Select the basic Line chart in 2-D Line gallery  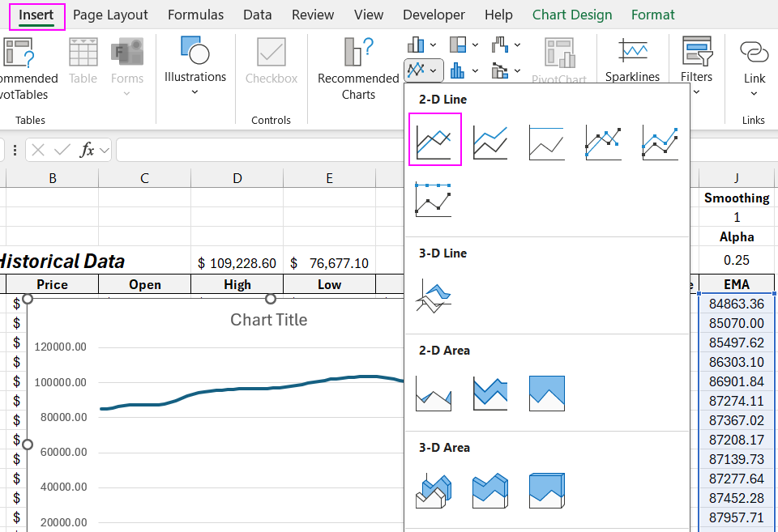[435, 138]
